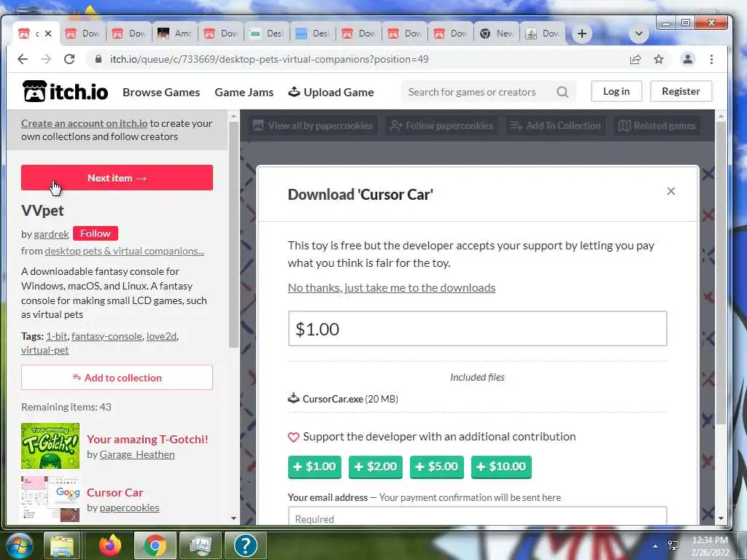
Task: Open File Explorer from taskbar
Action: pyautogui.click(x=63, y=545)
